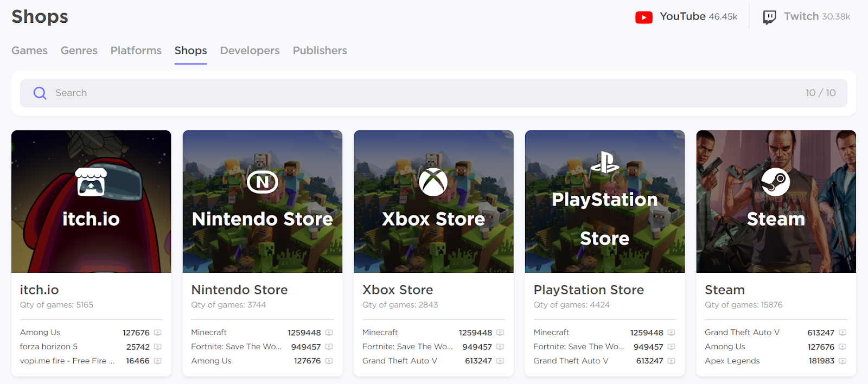
Task: Click video icon beside Minecraft in Xbox Store card
Action: coord(500,332)
